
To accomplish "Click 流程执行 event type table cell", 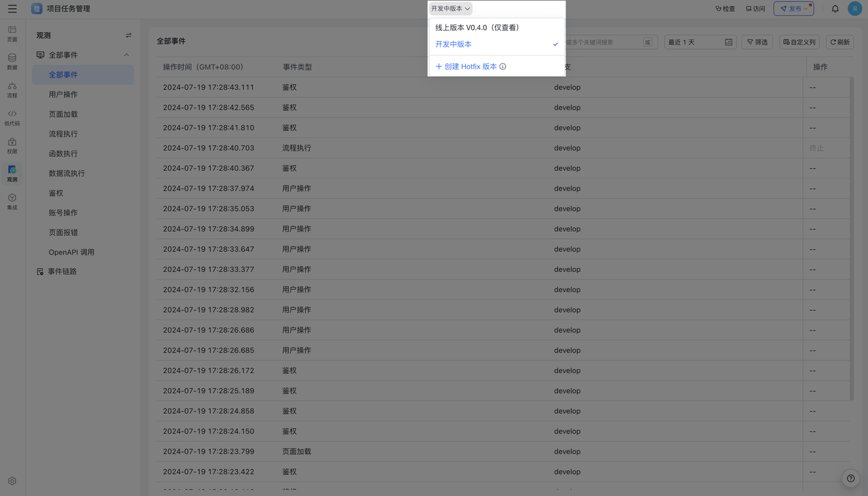I will [297, 148].
